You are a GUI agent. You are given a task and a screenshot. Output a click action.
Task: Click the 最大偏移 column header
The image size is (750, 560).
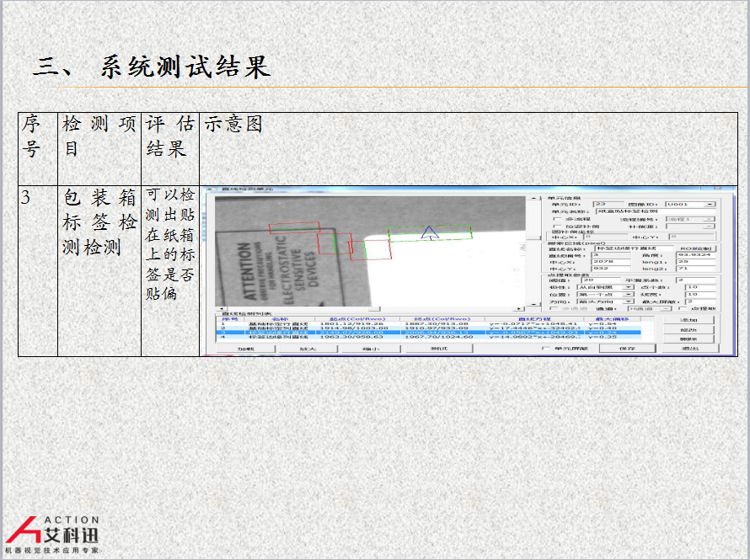(613, 318)
